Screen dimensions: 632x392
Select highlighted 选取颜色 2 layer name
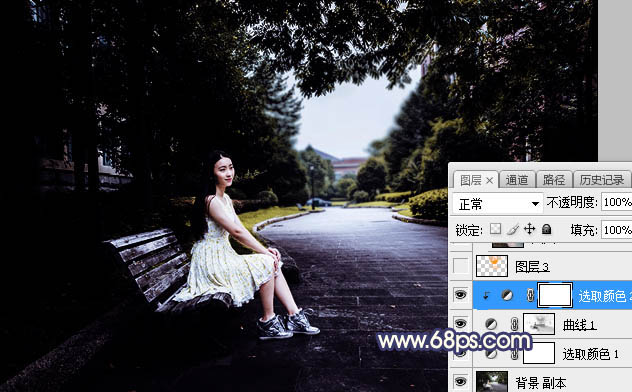(x=605, y=296)
